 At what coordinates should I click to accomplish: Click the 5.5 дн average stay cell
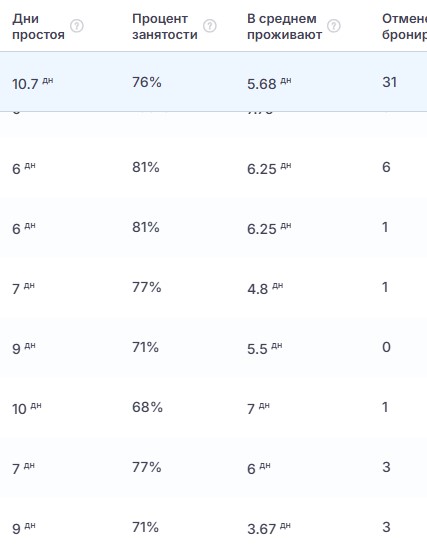[265, 348]
